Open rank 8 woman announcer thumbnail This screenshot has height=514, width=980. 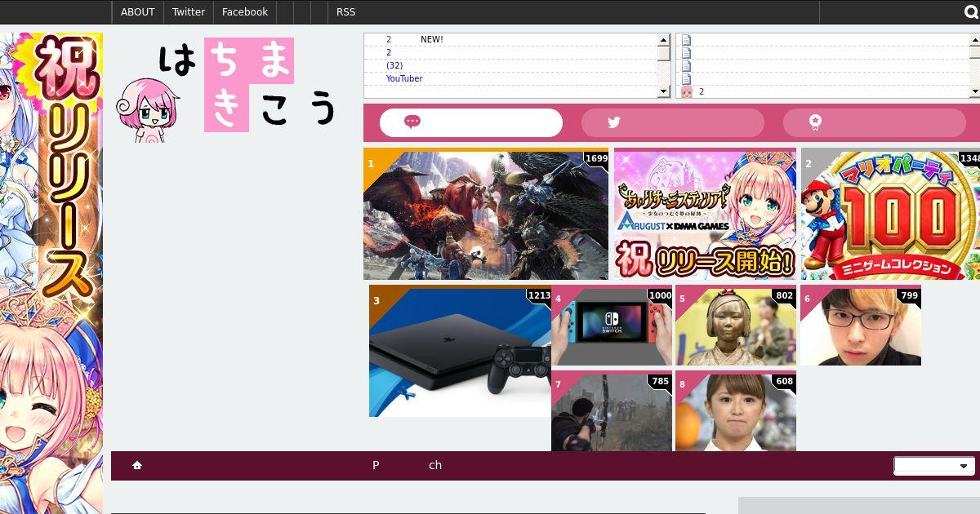(x=736, y=411)
